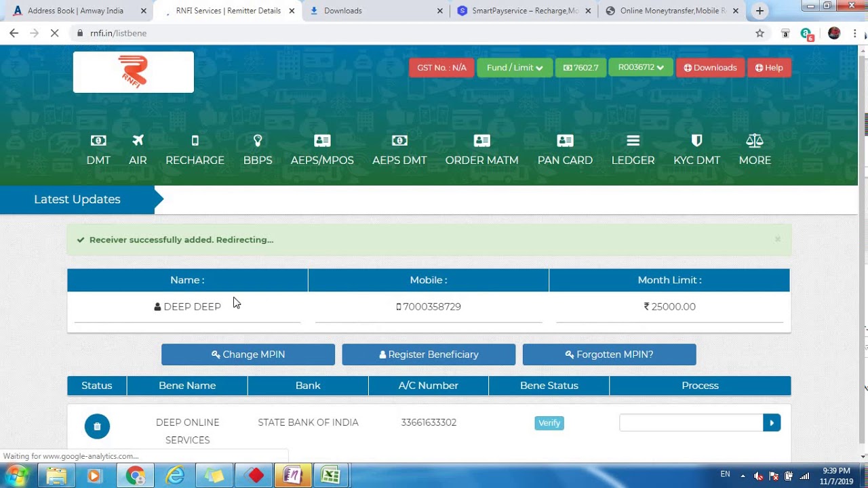The width and height of the screenshot is (868, 488).
Task: Open the LEDGER section
Action: click(x=633, y=150)
